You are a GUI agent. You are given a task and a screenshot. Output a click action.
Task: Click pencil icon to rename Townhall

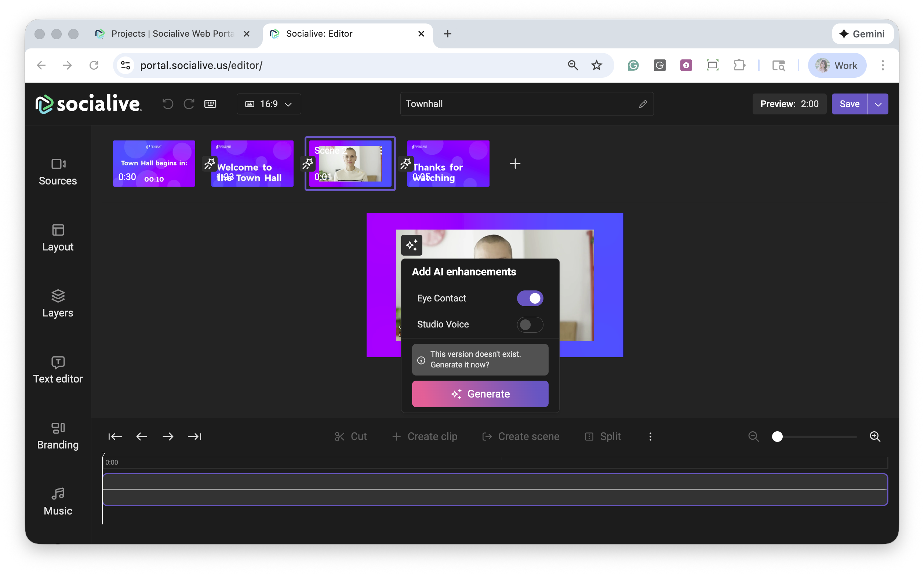click(x=643, y=104)
